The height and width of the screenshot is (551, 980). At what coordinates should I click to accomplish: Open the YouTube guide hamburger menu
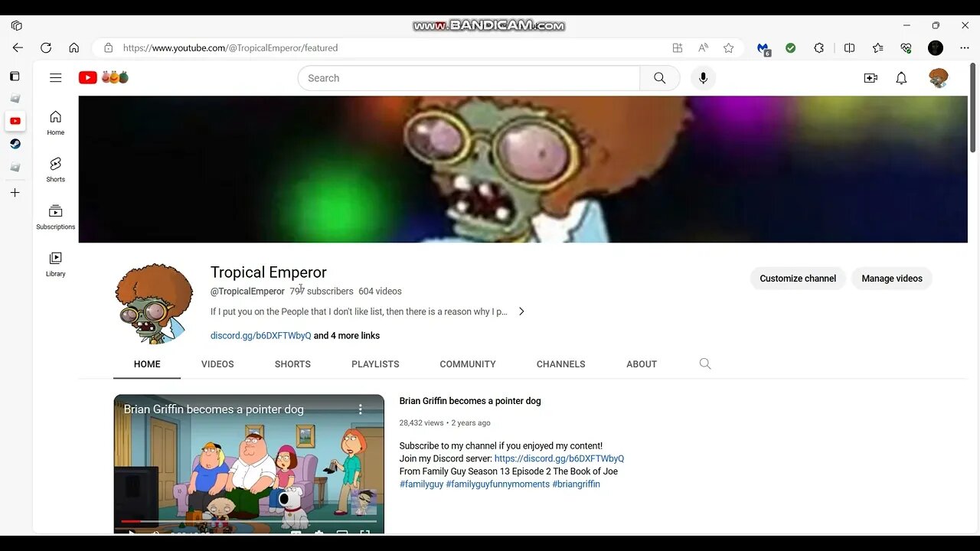[x=55, y=78]
